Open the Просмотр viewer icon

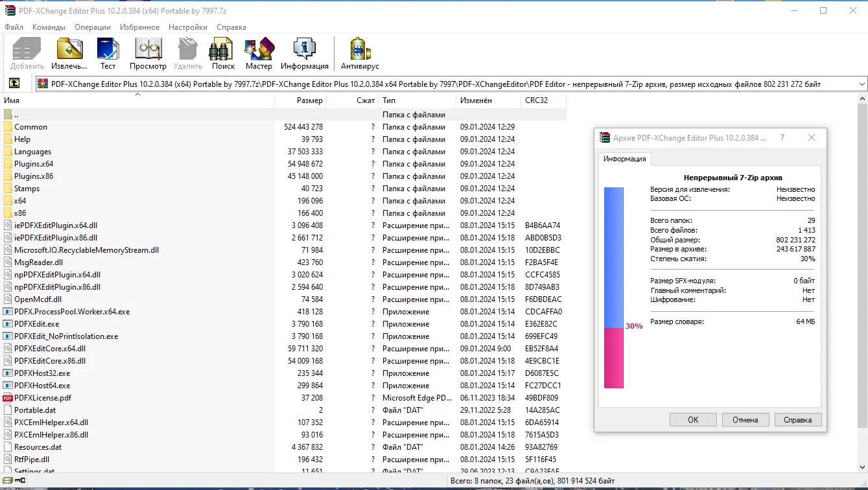click(148, 49)
